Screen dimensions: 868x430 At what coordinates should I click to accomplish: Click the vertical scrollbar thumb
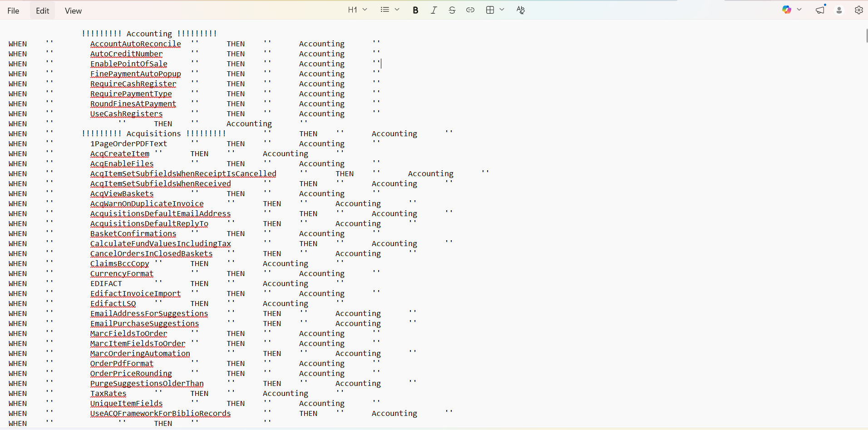(866, 35)
